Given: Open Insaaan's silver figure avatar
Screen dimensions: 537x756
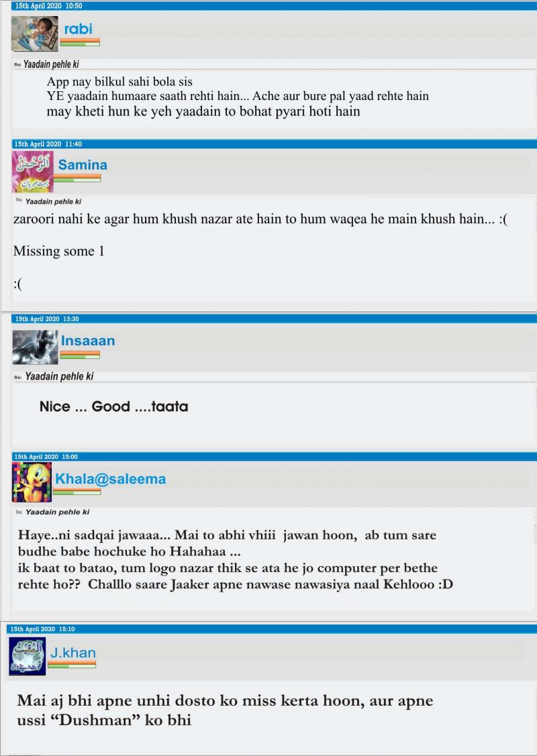Looking at the screenshot, I should point(35,347).
